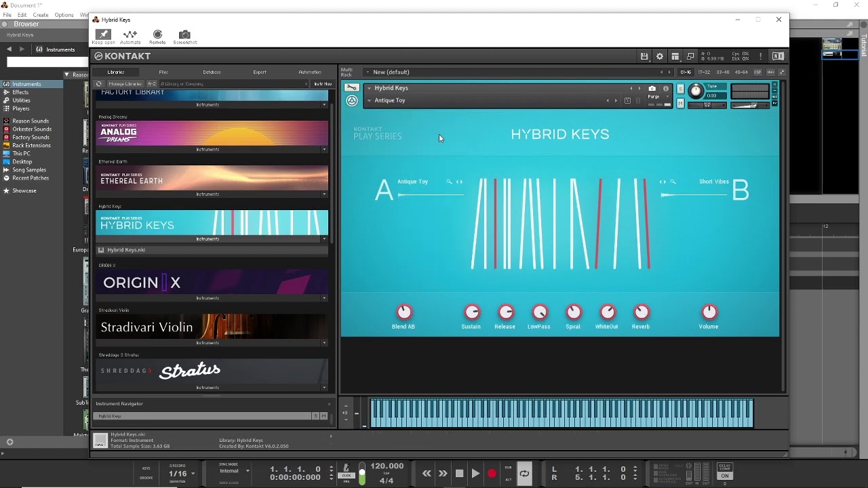Click the Manage Libraries button
The height and width of the screenshot is (488, 868).
tap(125, 84)
